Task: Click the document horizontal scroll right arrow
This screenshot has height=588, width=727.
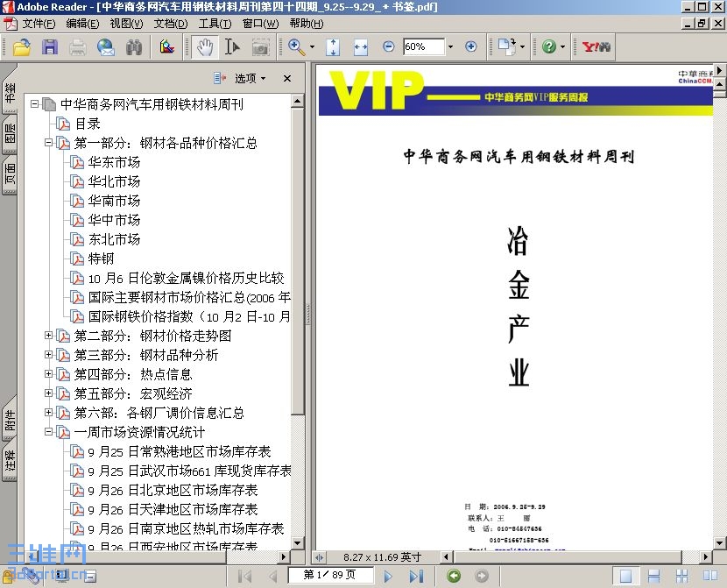Action: click(x=706, y=556)
